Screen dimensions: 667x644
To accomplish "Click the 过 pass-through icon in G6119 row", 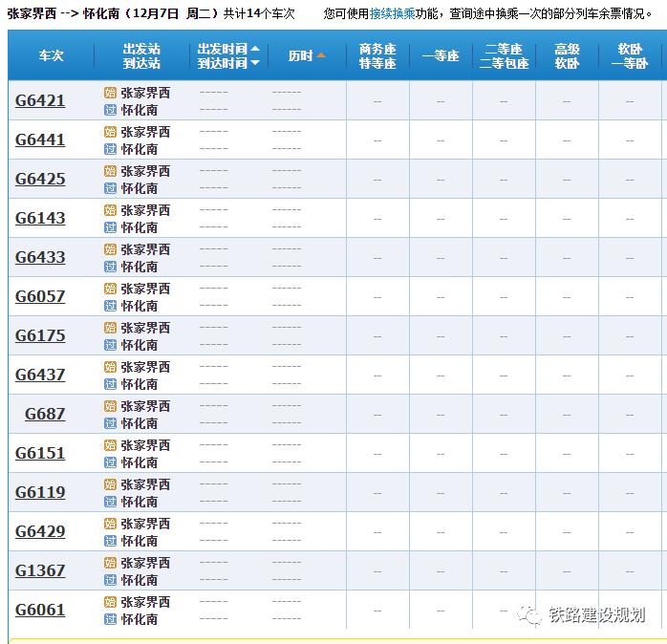I will coord(110,502).
